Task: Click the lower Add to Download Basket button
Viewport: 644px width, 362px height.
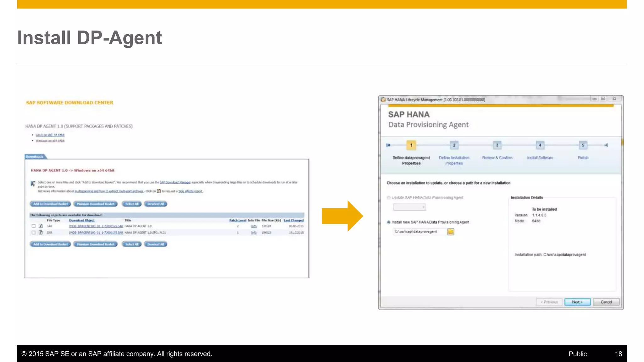Action: pyautogui.click(x=50, y=244)
